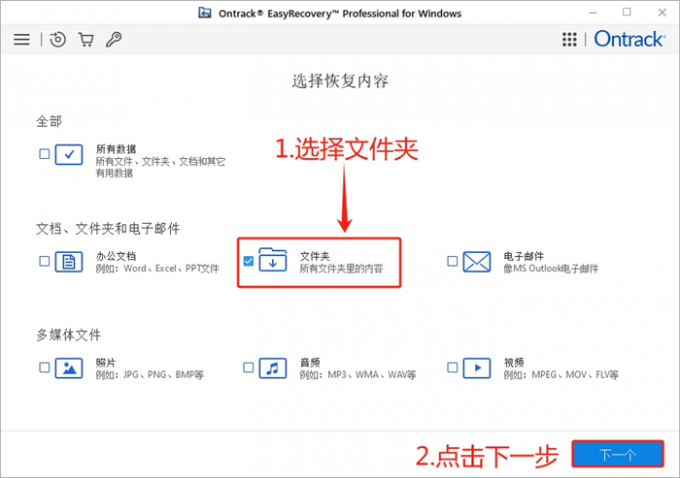
Task: Click the 音频 music note icon
Action: [273, 368]
